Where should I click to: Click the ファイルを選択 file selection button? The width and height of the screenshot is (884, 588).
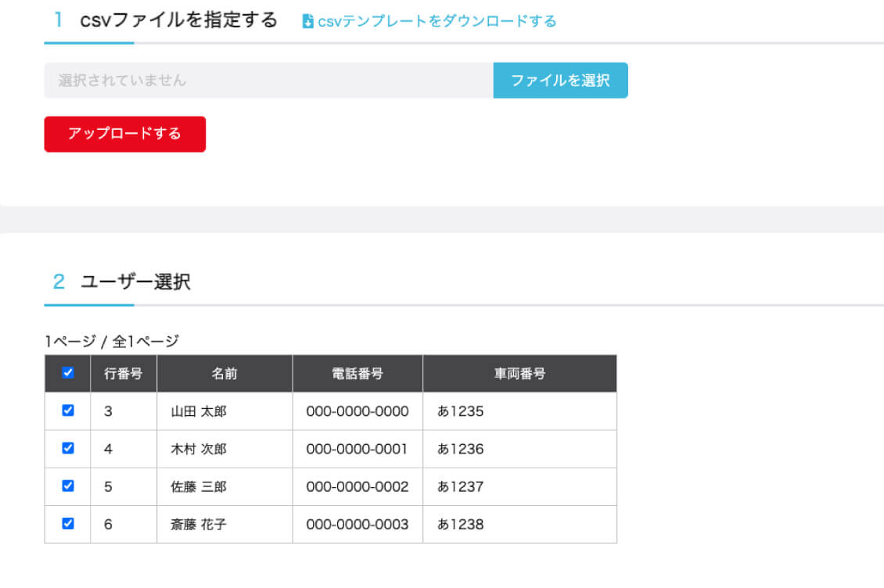click(x=560, y=80)
